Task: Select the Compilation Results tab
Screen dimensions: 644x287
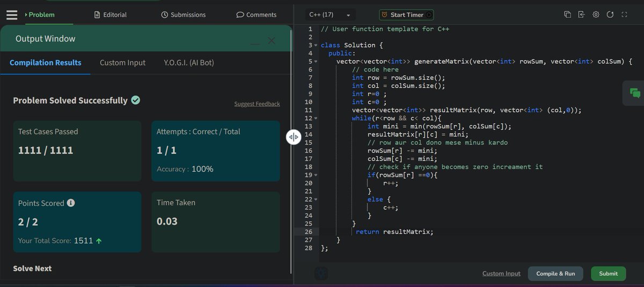Action: click(x=46, y=63)
